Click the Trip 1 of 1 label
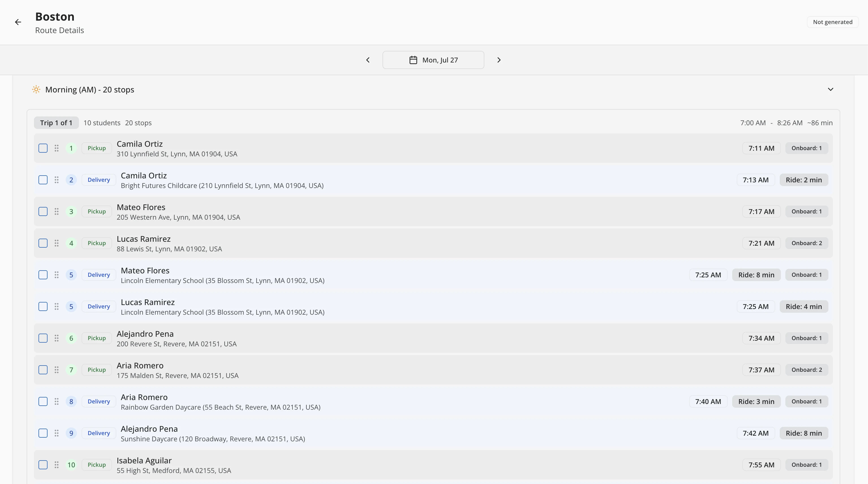The image size is (868, 484). coord(56,123)
